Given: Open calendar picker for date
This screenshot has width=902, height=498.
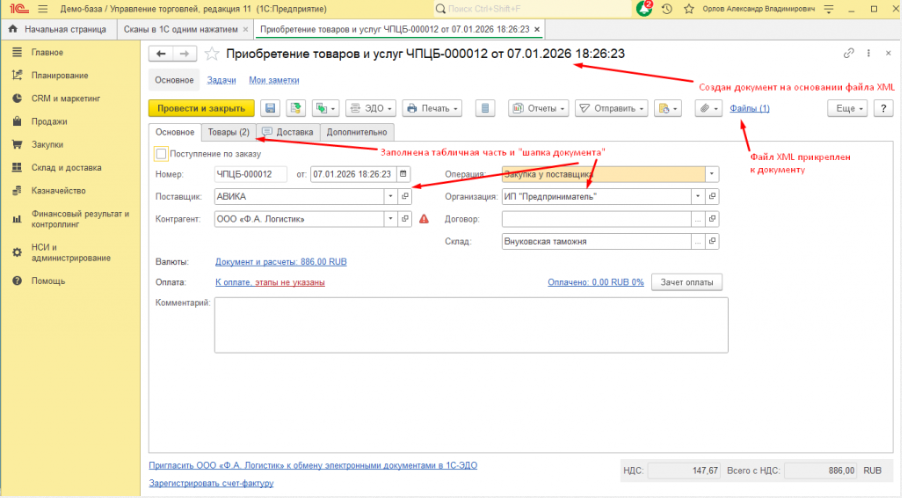Looking at the screenshot, I should (x=403, y=174).
